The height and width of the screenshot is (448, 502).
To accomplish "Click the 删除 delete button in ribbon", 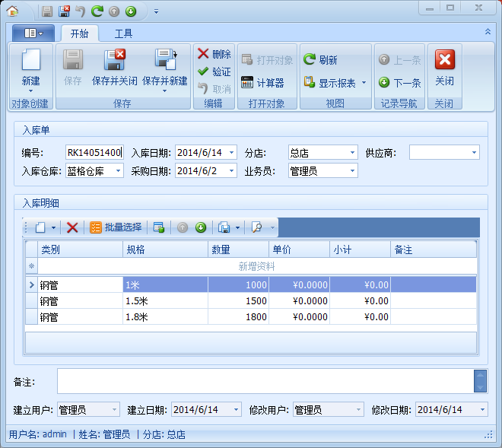I will [214, 54].
